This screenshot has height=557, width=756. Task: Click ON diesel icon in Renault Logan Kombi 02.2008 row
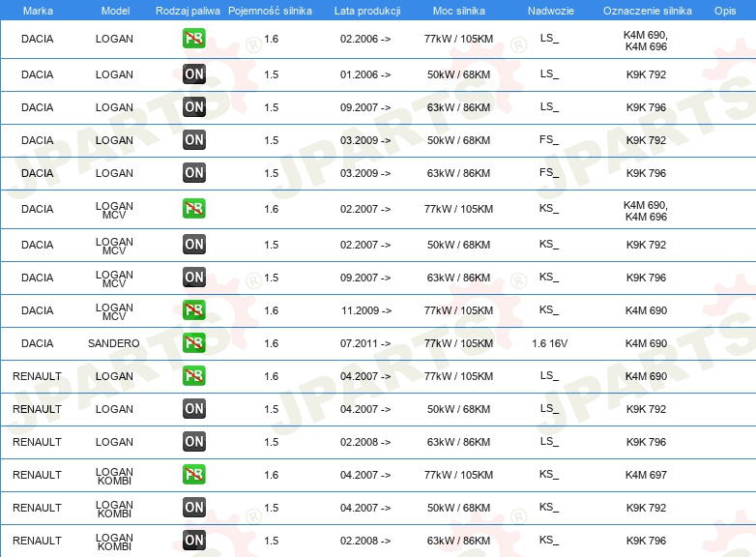(194, 541)
